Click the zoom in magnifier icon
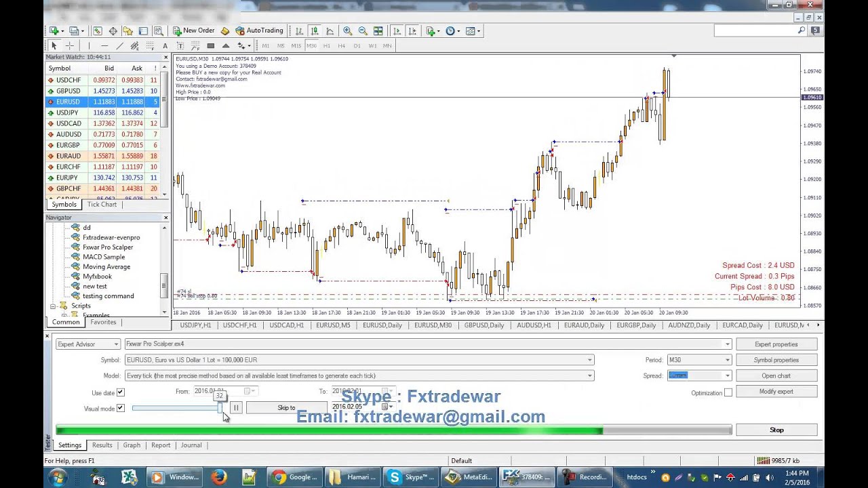 coord(347,30)
